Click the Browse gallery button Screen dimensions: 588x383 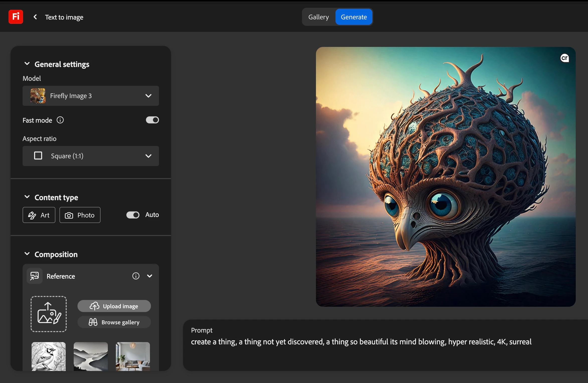point(114,322)
